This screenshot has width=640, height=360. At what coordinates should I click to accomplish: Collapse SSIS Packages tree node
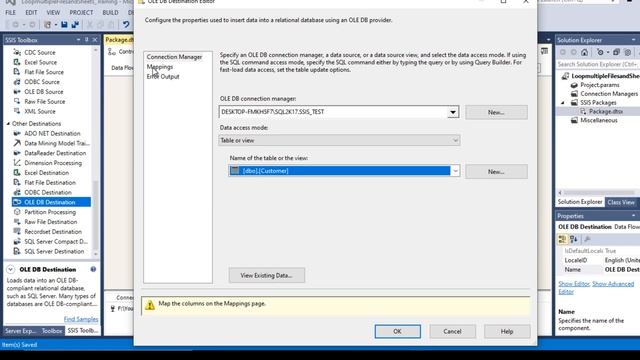click(563, 103)
